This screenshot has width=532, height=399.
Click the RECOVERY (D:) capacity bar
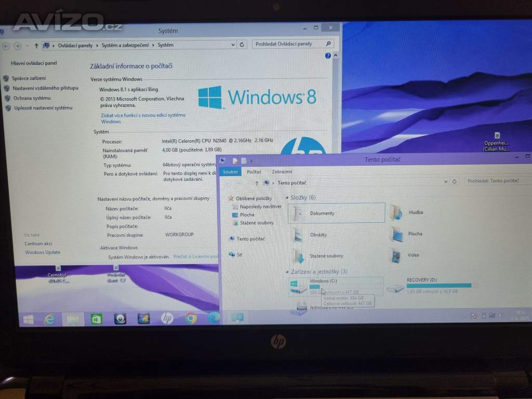tap(438, 286)
